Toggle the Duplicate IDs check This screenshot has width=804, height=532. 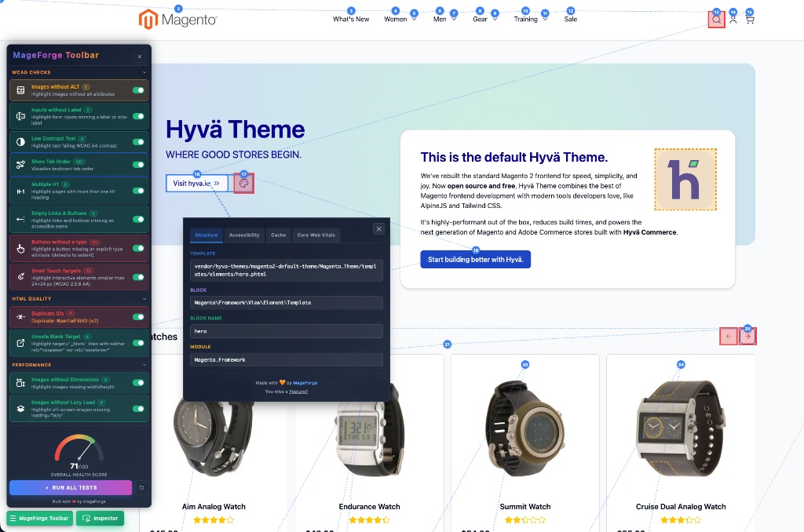pyautogui.click(x=138, y=317)
